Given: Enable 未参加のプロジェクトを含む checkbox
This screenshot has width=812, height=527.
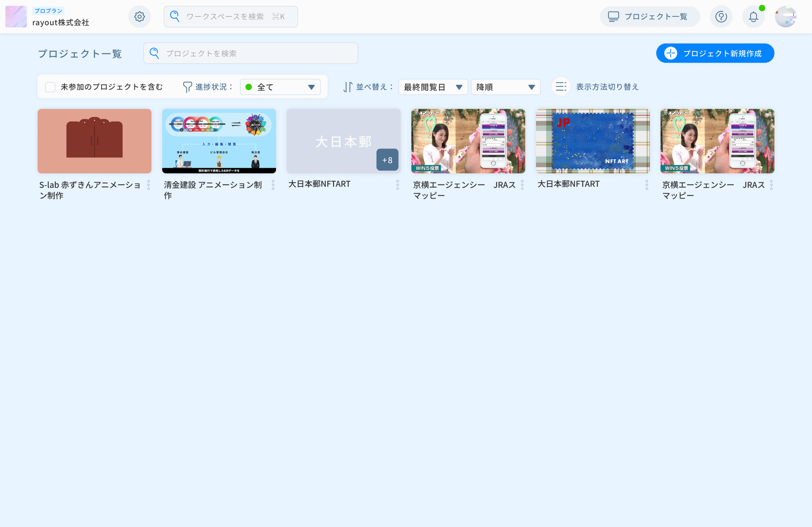Looking at the screenshot, I should pyautogui.click(x=50, y=87).
